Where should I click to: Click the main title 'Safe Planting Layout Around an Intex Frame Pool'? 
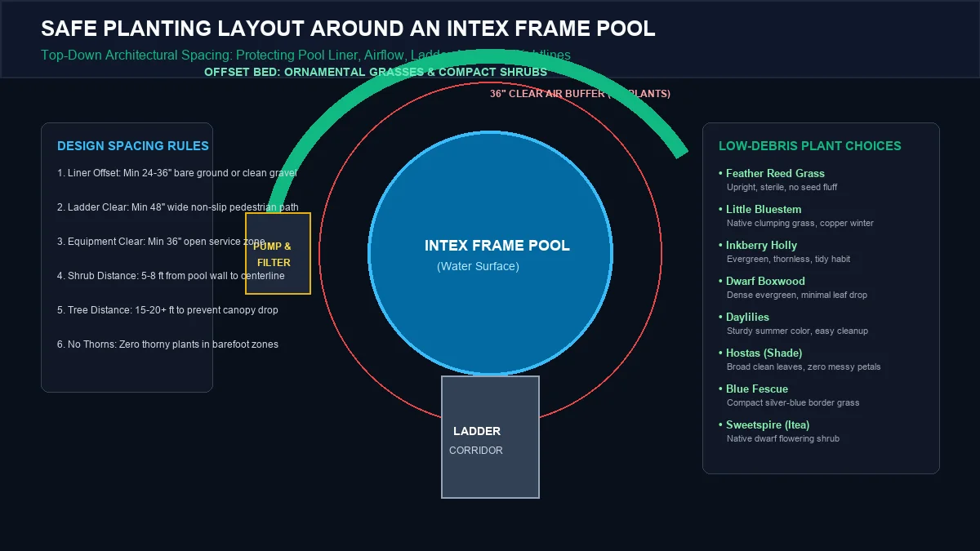[348, 29]
